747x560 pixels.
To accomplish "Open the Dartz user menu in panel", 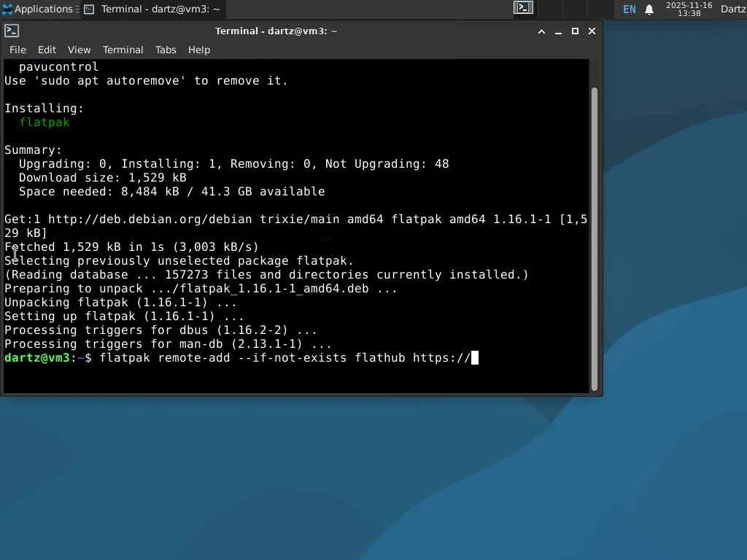I will coord(733,9).
